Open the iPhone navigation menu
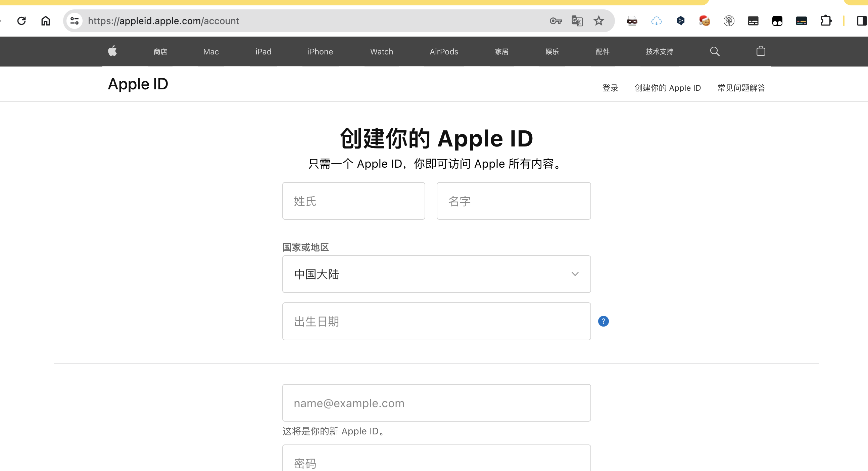The image size is (868, 471). [320, 52]
